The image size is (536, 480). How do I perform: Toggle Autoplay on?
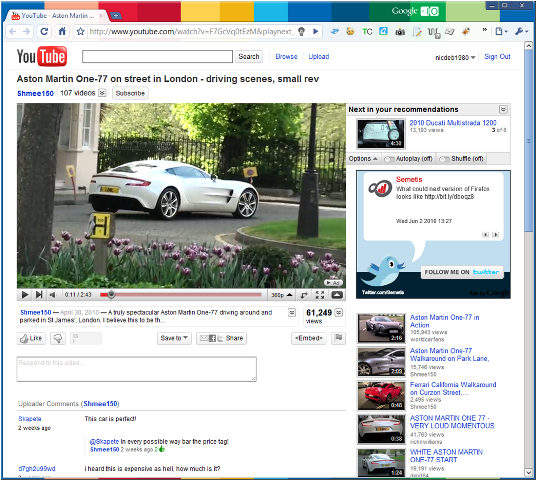point(408,159)
